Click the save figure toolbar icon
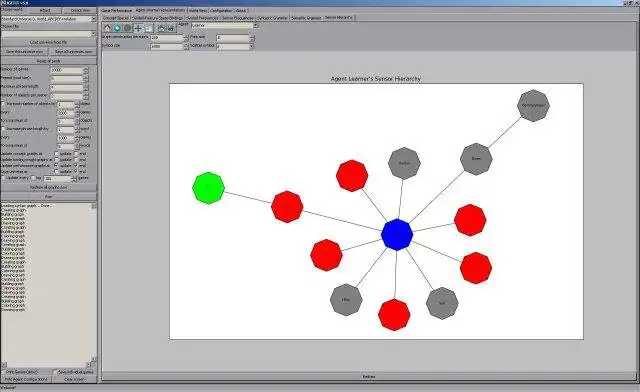The image size is (640, 392). [x=171, y=28]
